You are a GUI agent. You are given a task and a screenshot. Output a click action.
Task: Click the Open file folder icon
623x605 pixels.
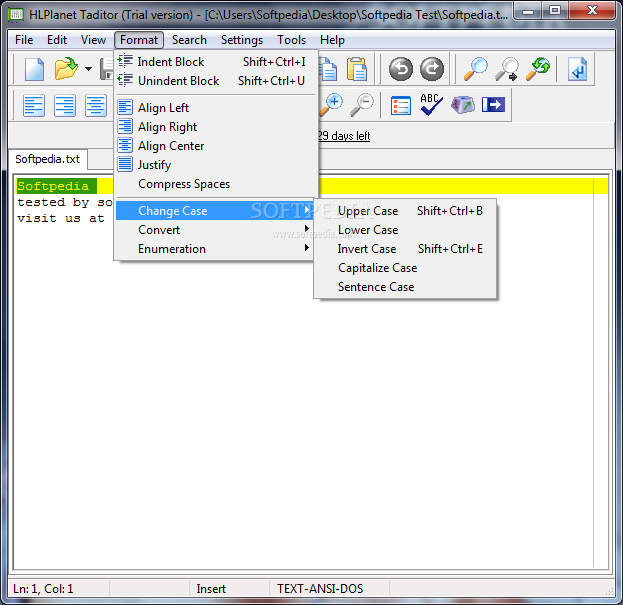66,69
